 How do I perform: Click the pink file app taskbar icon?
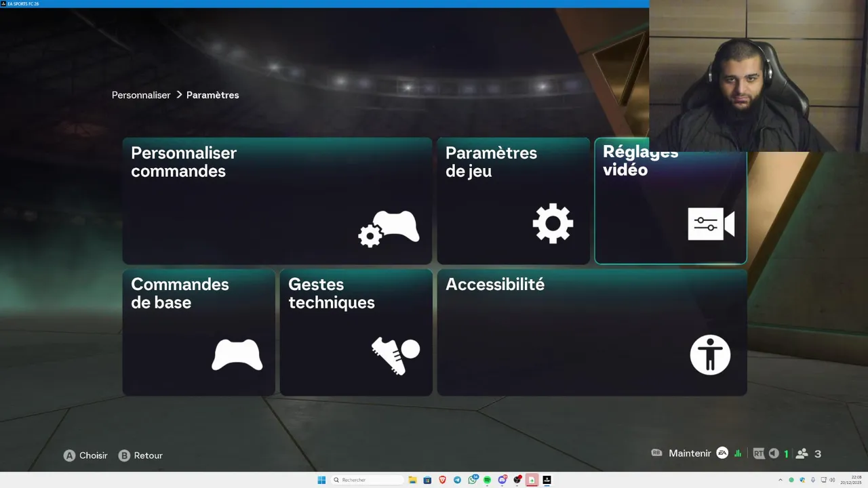(532, 480)
